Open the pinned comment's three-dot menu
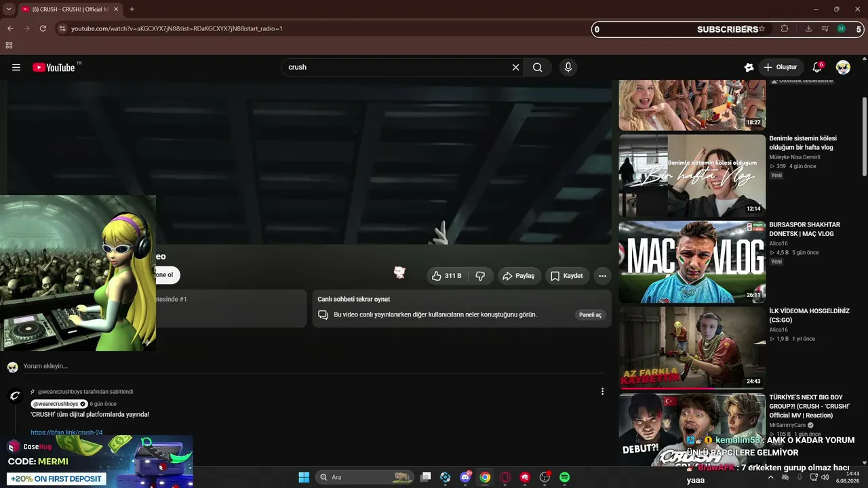The width and height of the screenshot is (868, 488). tap(602, 391)
